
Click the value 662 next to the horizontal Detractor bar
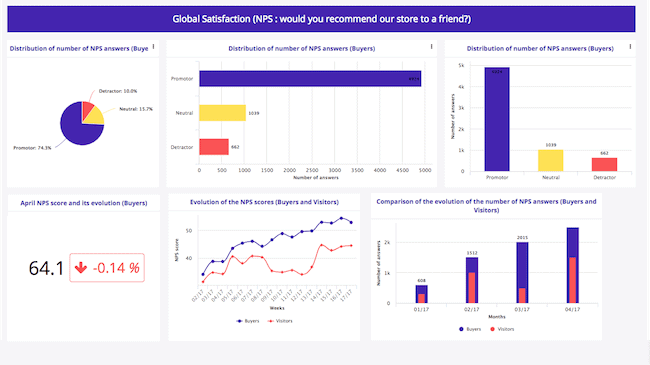(235, 147)
